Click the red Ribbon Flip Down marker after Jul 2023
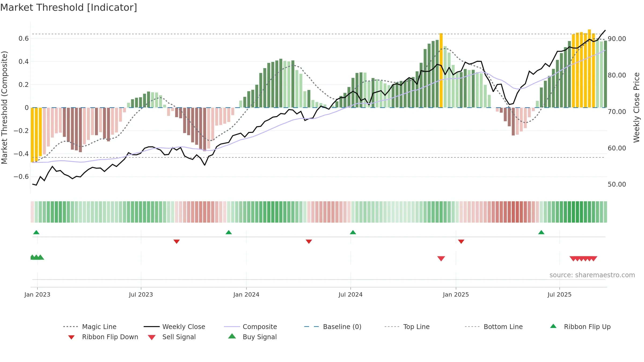Screen dimensions: 644x362 pos(177,242)
